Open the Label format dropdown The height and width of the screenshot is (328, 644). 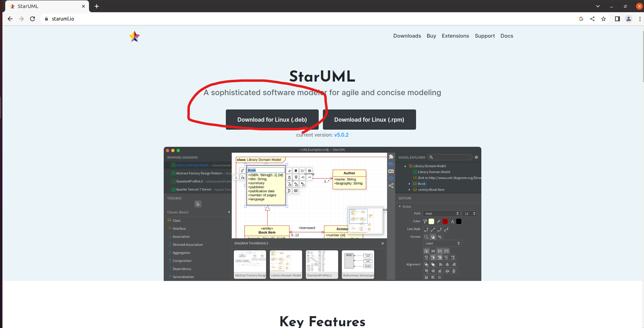(442, 243)
